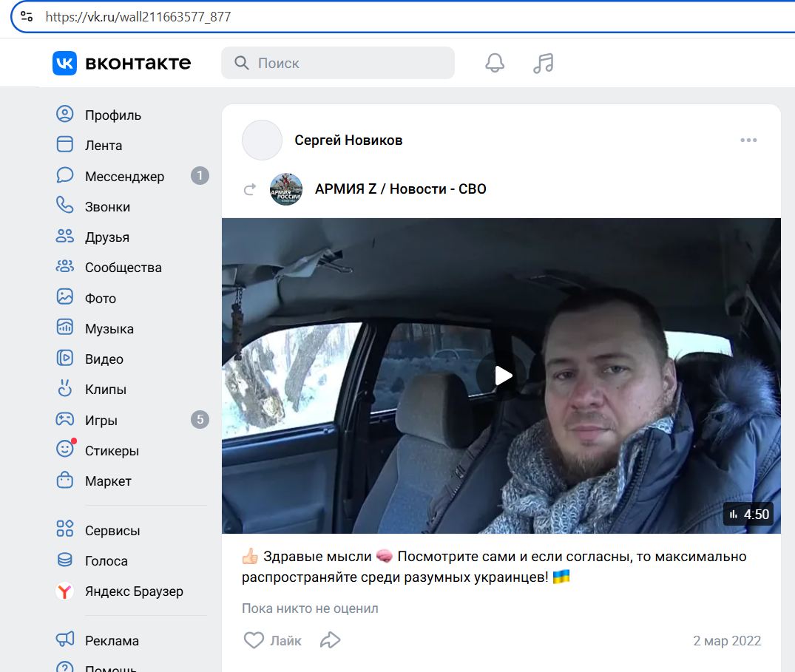Open the Друзья page

pos(107,237)
